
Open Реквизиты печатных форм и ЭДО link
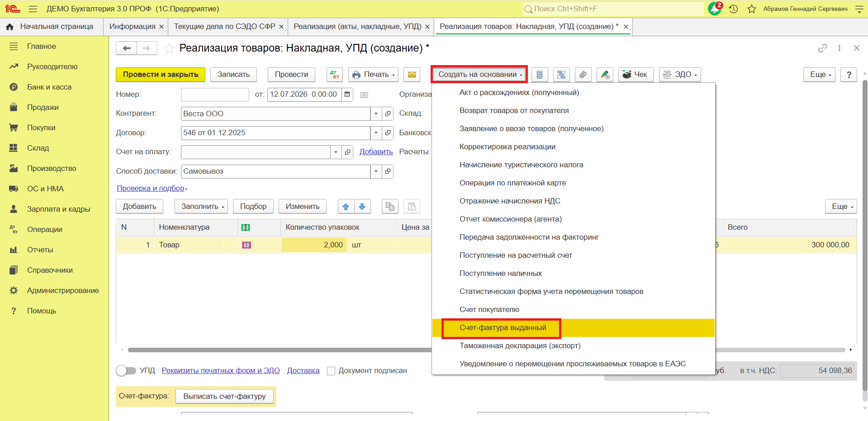pos(221,371)
